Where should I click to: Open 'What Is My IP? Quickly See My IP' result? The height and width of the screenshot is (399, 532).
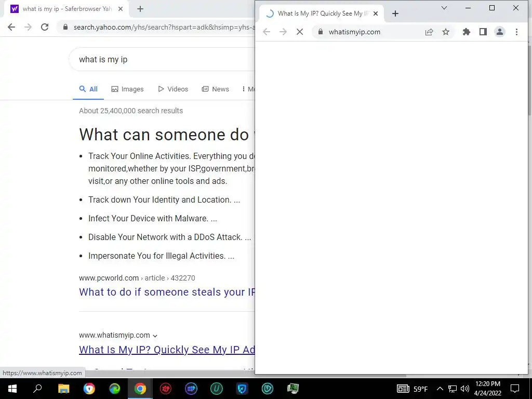[x=167, y=350]
